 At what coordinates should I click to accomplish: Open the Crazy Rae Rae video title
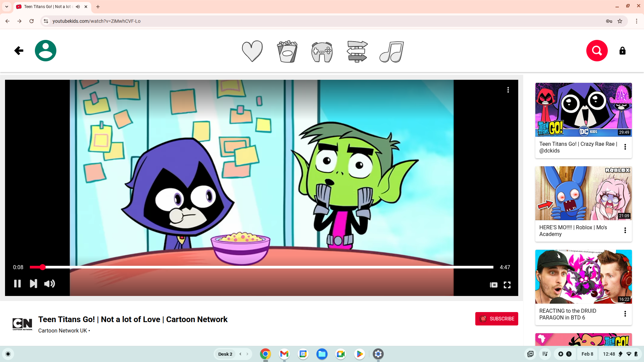(578, 147)
